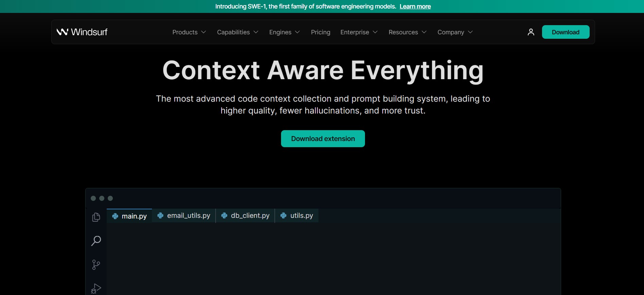Go to the Pricing page
Image resolution: width=644 pixels, height=295 pixels.
320,32
